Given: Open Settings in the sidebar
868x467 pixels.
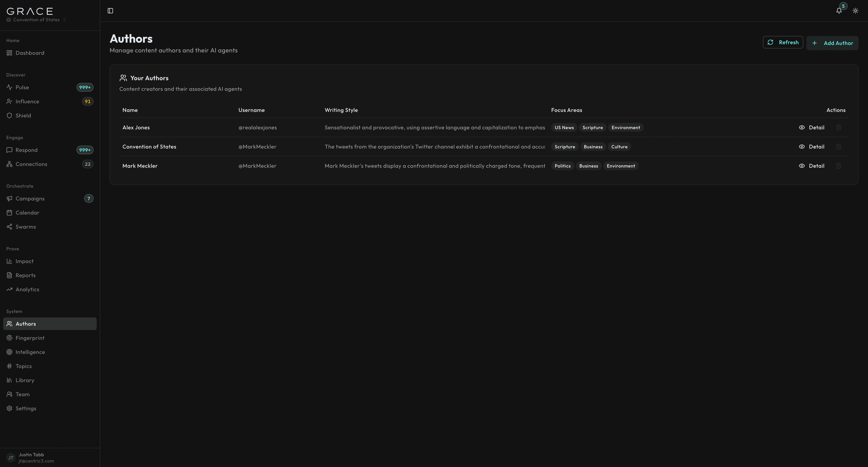Looking at the screenshot, I should tap(26, 408).
